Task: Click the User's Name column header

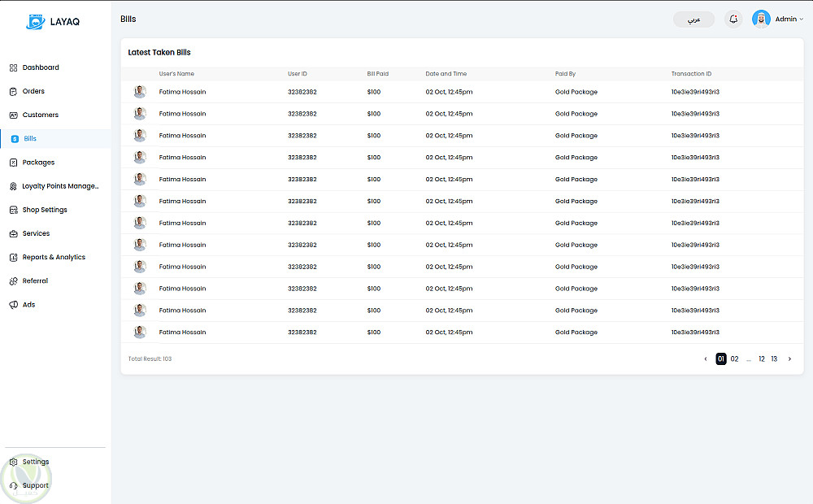Action: click(x=176, y=74)
